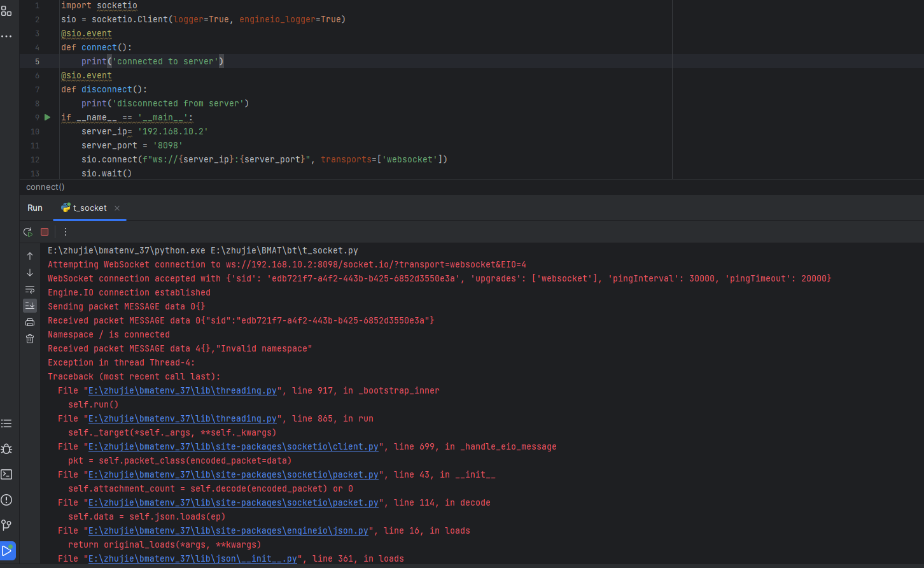The width and height of the screenshot is (924, 568).
Task: Click the Run tool window label
Action: coord(35,208)
